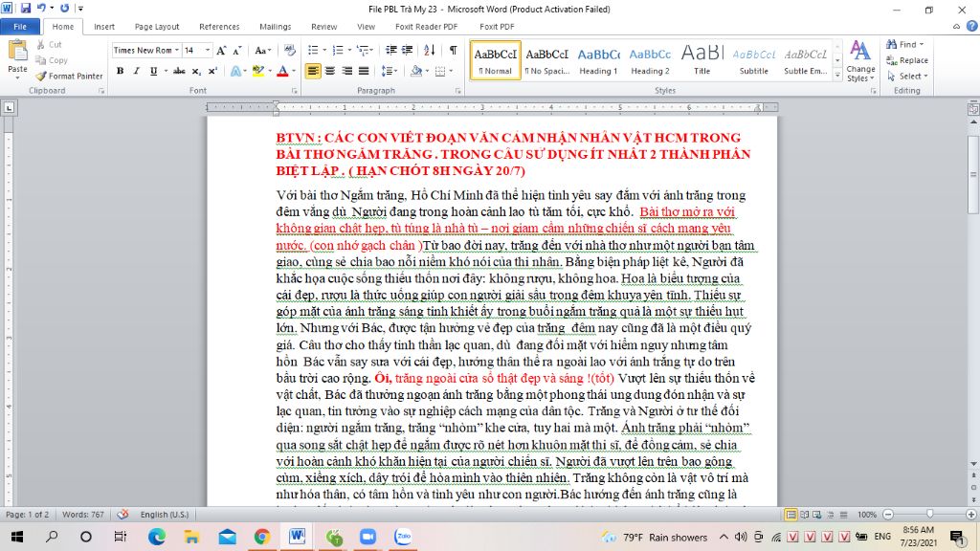
Task: Open the font name dropdown
Action: 177,50
